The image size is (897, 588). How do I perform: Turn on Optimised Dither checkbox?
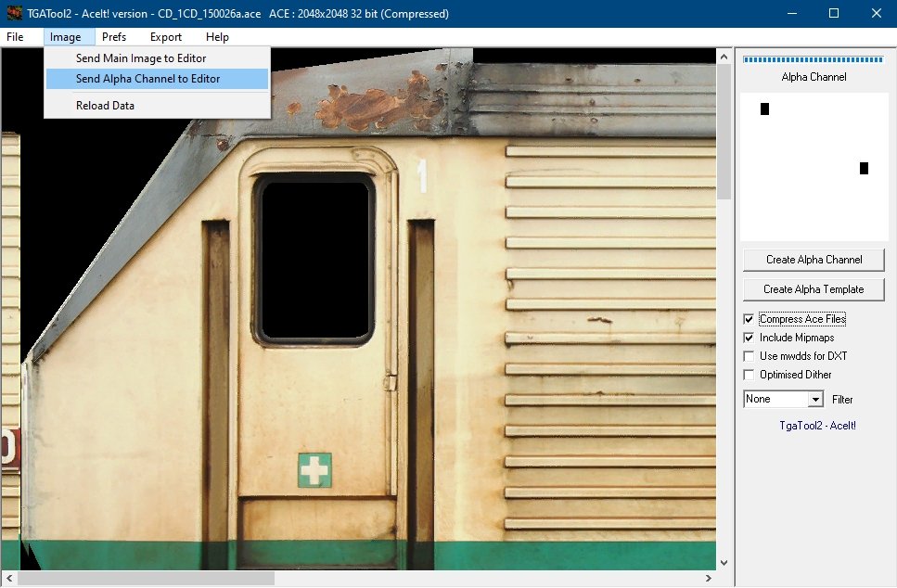750,375
